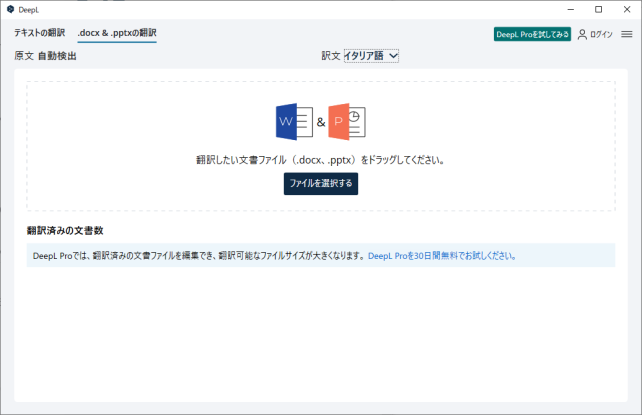Maximize the DeepL window

coord(599,9)
